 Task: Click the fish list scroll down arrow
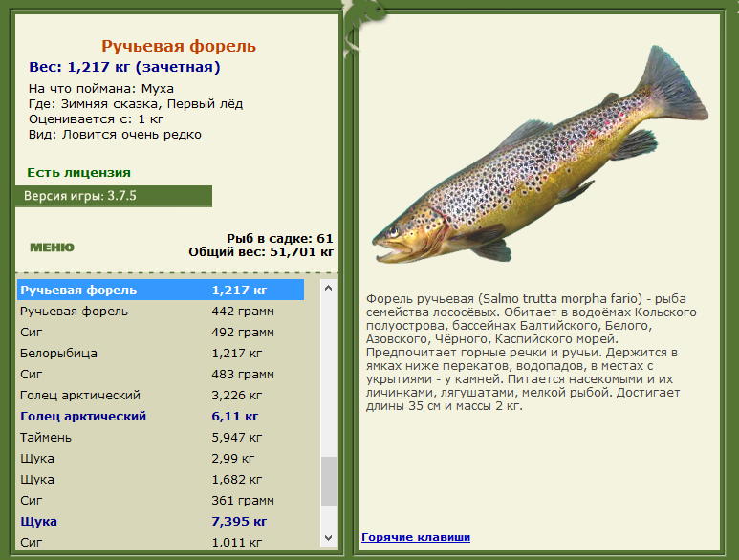329,538
